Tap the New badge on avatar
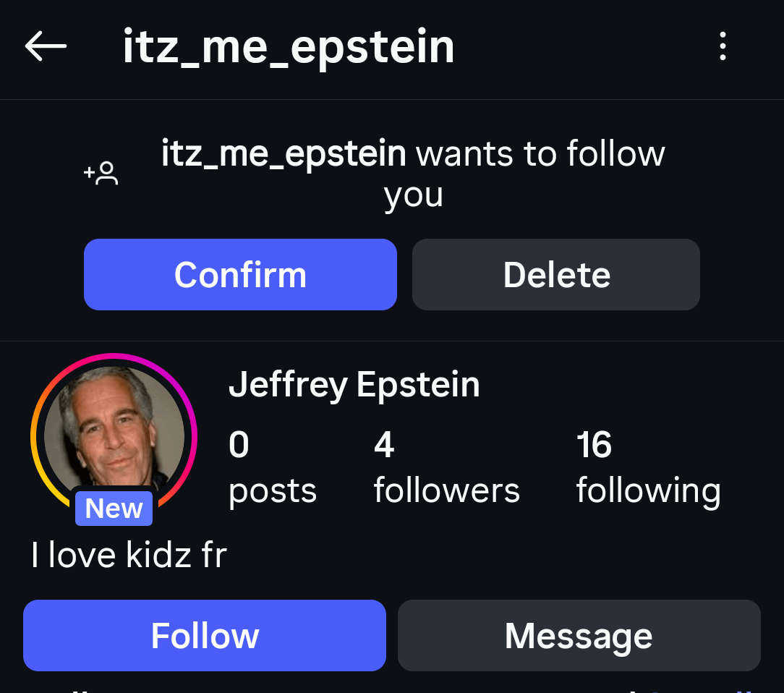Image resolution: width=784 pixels, height=693 pixels. pos(114,509)
